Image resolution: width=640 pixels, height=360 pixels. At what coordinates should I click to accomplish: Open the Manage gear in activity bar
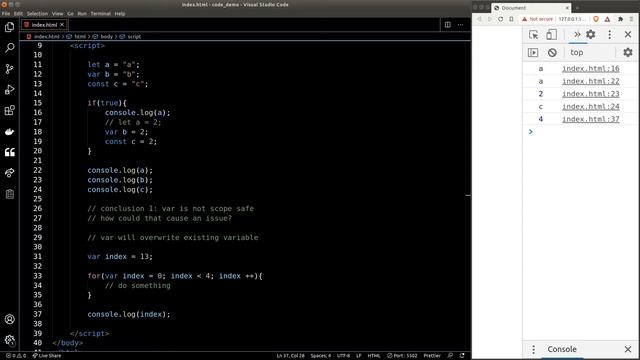point(9,340)
